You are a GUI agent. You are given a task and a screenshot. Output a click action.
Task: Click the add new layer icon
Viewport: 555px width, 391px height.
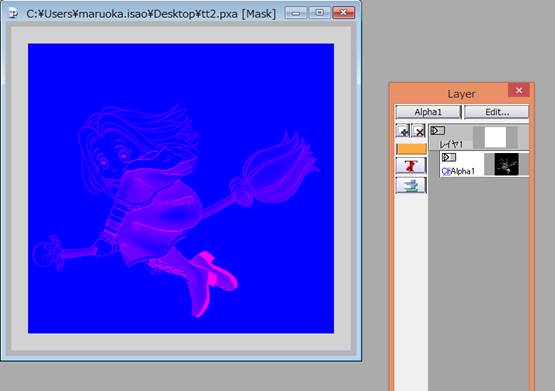[x=403, y=131]
